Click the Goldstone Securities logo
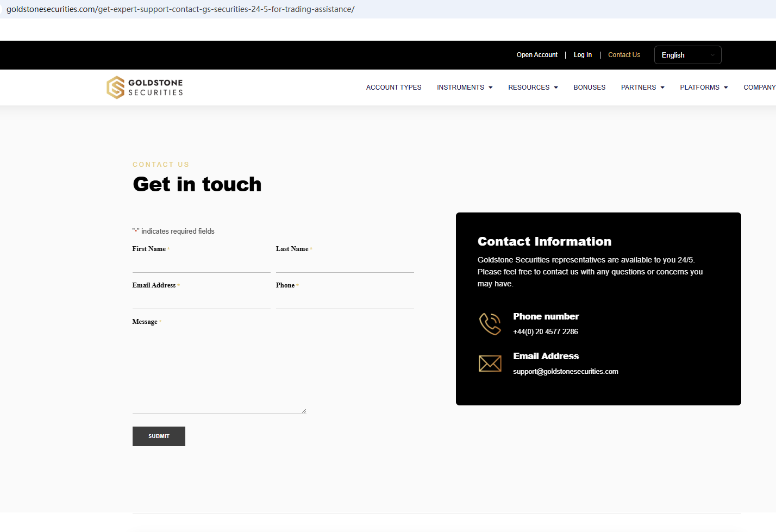Viewport: 776px width, 532px height. tap(145, 87)
